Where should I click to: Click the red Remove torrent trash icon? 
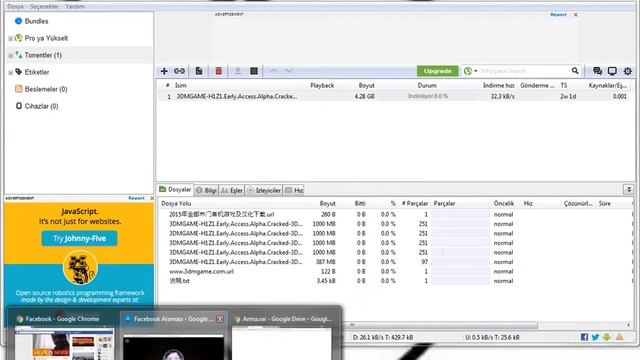pos(219,71)
